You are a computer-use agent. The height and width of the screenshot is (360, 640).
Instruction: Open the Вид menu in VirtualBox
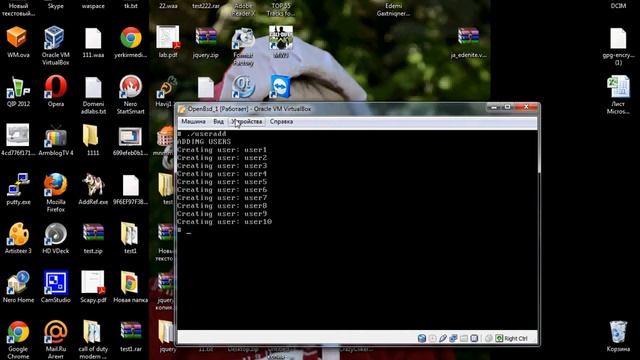click(218, 122)
